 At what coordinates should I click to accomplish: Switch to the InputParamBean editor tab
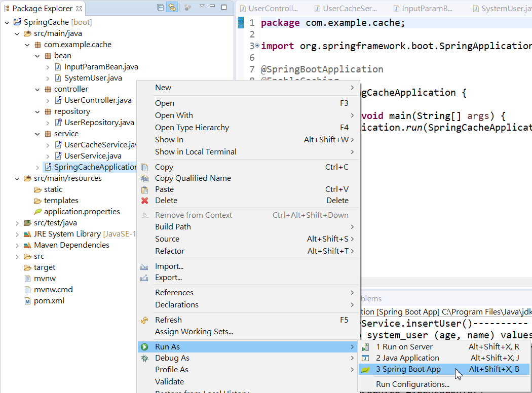point(423,9)
